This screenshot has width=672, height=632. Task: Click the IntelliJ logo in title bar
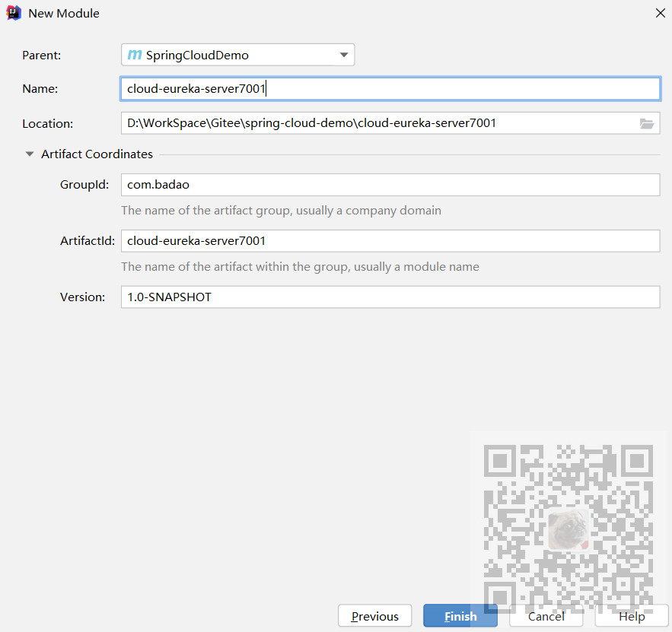click(14, 13)
